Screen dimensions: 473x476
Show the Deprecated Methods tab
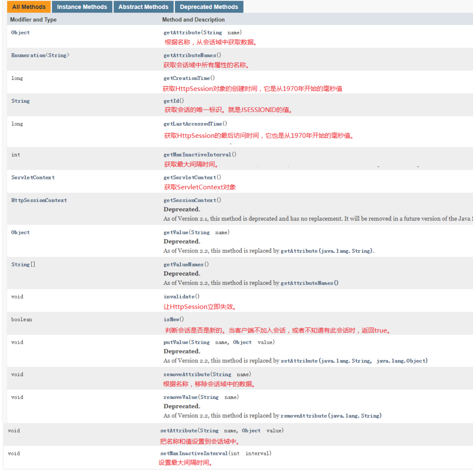click(x=209, y=7)
